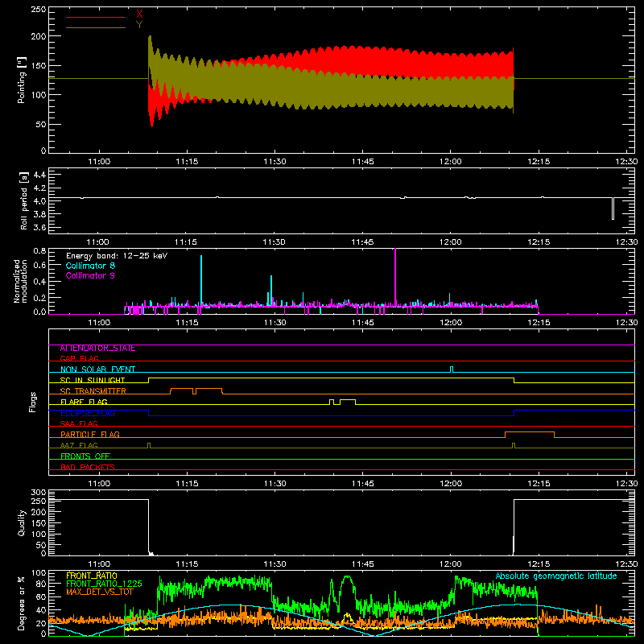Click the Flags axis title

click(x=33, y=402)
